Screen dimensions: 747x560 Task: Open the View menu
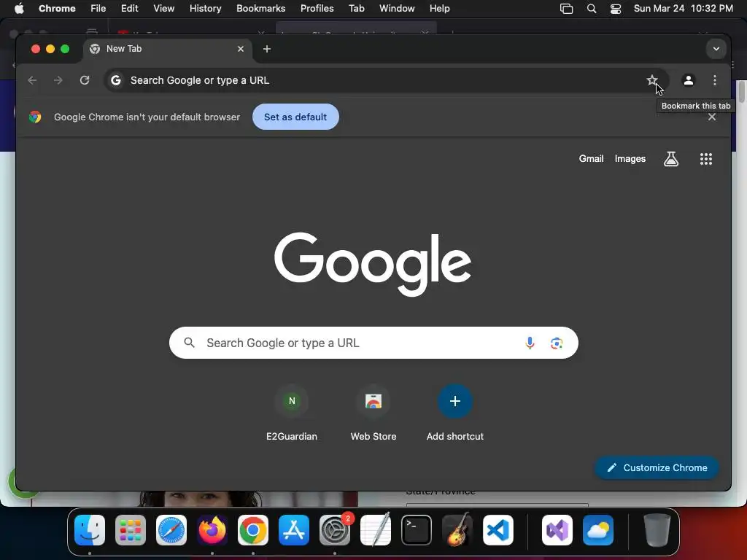pos(163,8)
